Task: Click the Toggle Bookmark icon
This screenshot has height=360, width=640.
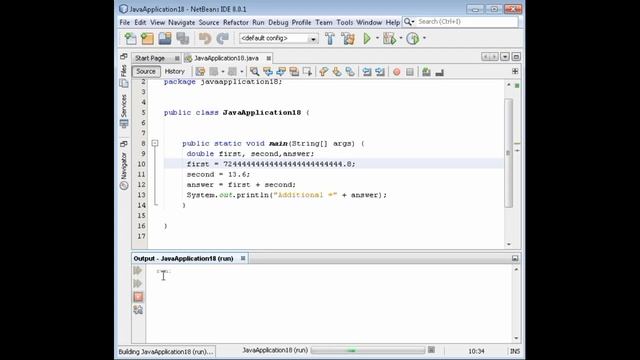Action: pyautogui.click(x=350, y=72)
